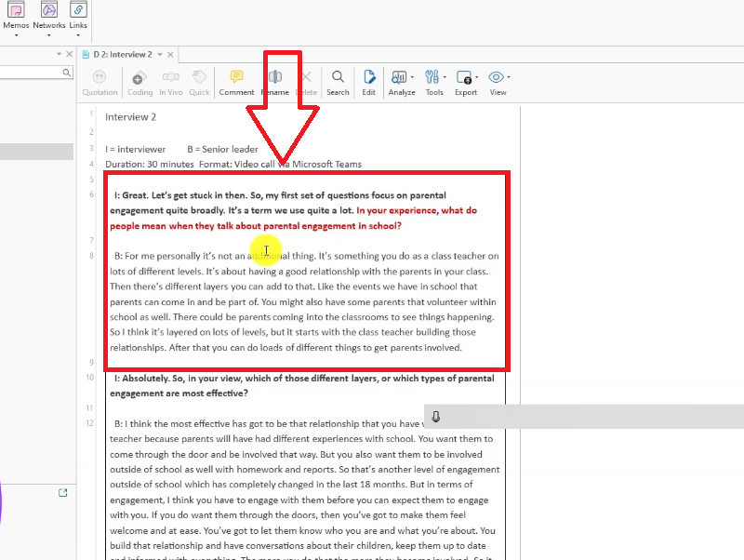Screen dimensions: 744x560
Task: Click the microphone icon on gray bar
Action: point(436,417)
